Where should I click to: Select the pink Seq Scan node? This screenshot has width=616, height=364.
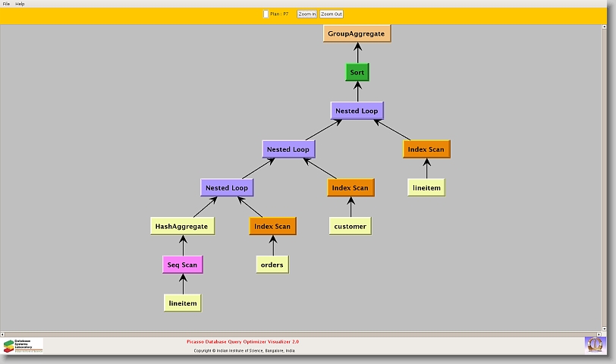(x=183, y=265)
